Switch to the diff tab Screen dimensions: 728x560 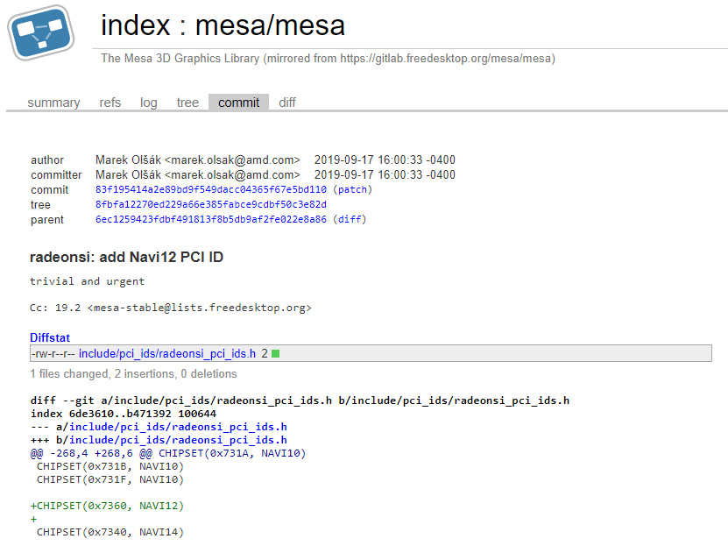287,103
